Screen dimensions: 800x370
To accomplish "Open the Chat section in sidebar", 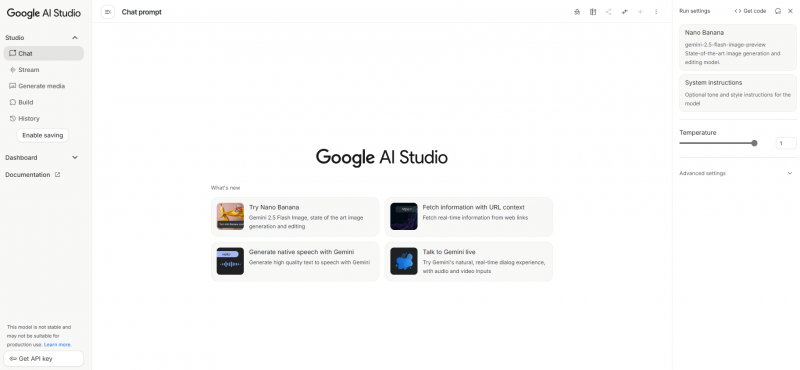I will click(43, 53).
